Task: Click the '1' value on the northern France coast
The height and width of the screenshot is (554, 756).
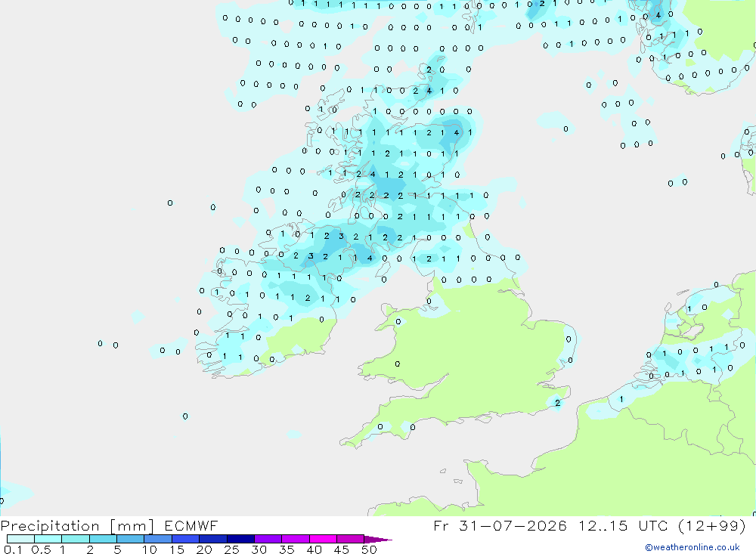Action: pos(621,399)
